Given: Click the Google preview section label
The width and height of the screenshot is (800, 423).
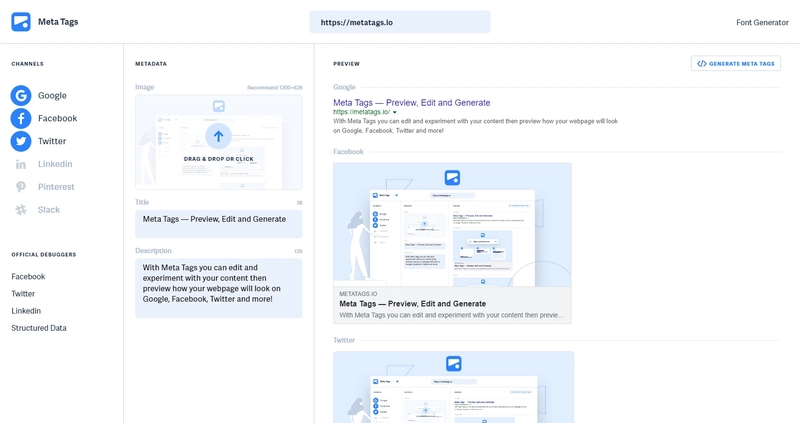Looking at the screenshot, I should click(x=344, y=87).
